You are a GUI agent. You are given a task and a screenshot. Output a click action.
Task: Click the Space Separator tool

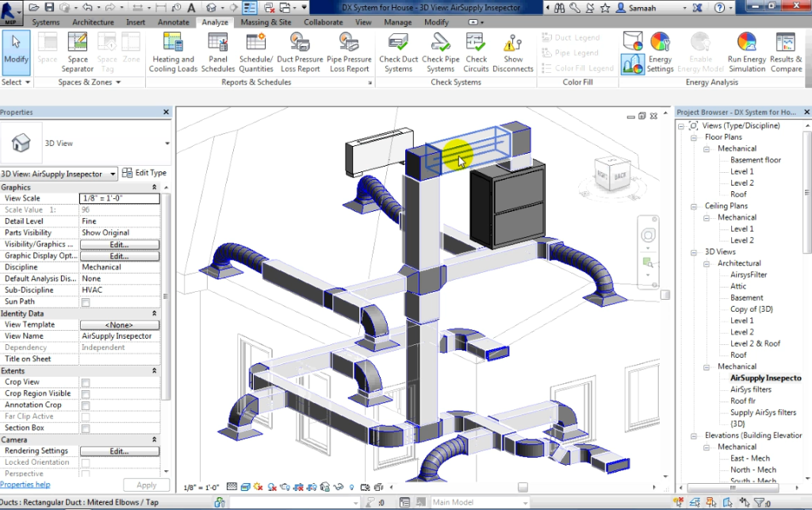77,53
